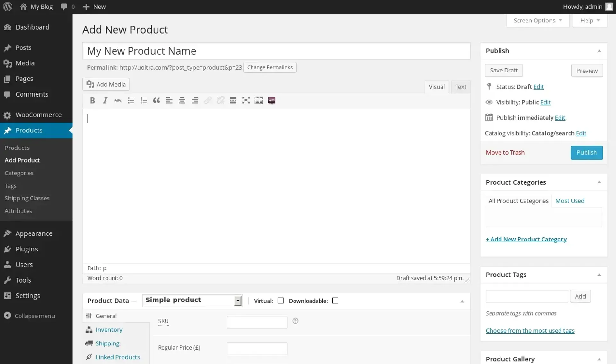This screenshot has height=364, width=616.
Task: Choose from the most used tags
Action: pos(530,330)
